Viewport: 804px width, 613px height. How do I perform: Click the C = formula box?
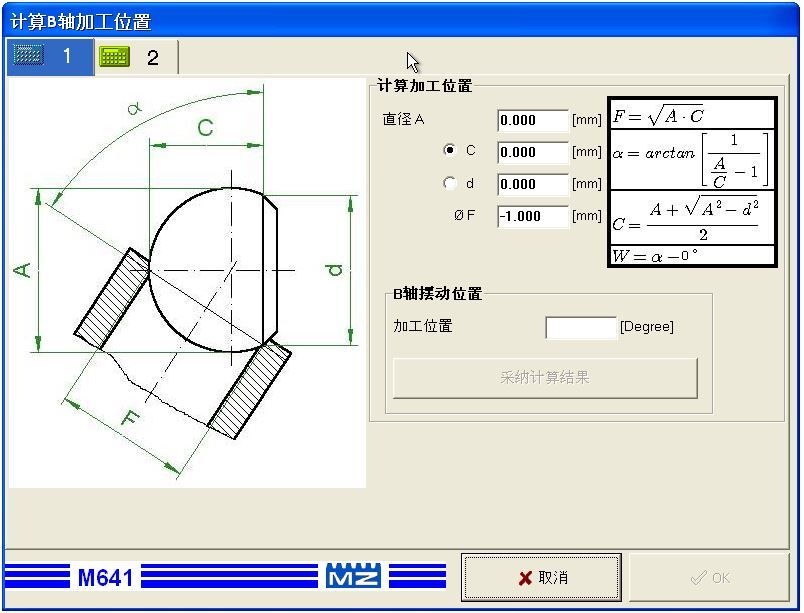point(691,217)
